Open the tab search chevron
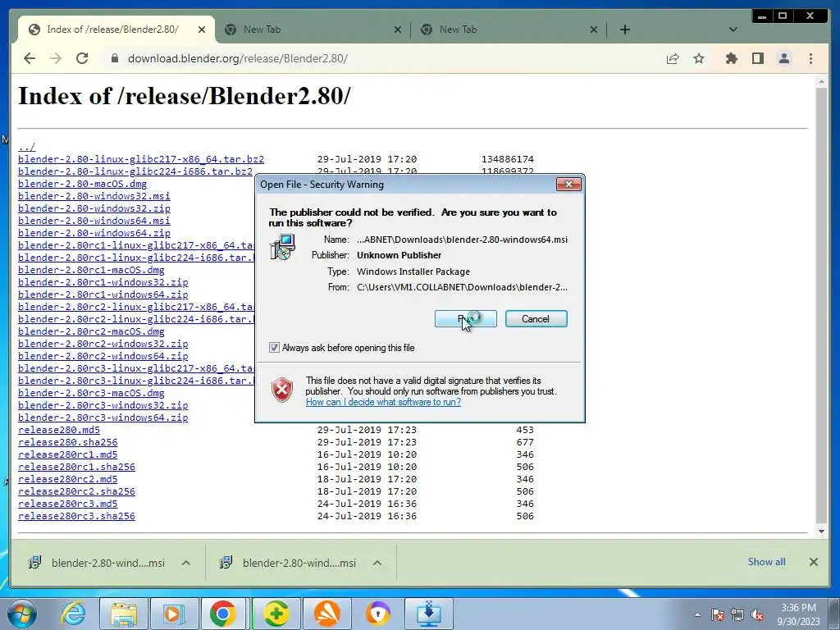840x630 pixels. point(733,30)
